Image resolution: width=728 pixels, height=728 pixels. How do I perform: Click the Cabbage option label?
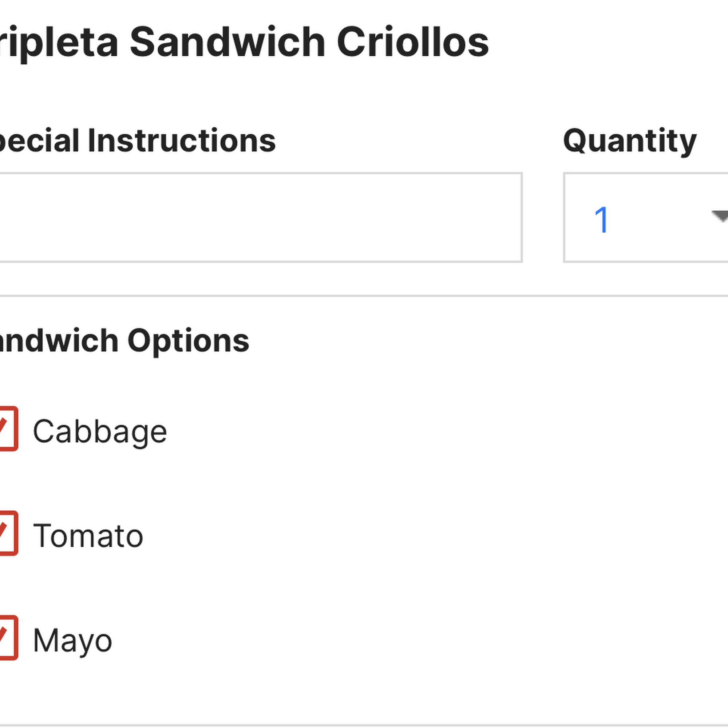[x=100, y=431]
